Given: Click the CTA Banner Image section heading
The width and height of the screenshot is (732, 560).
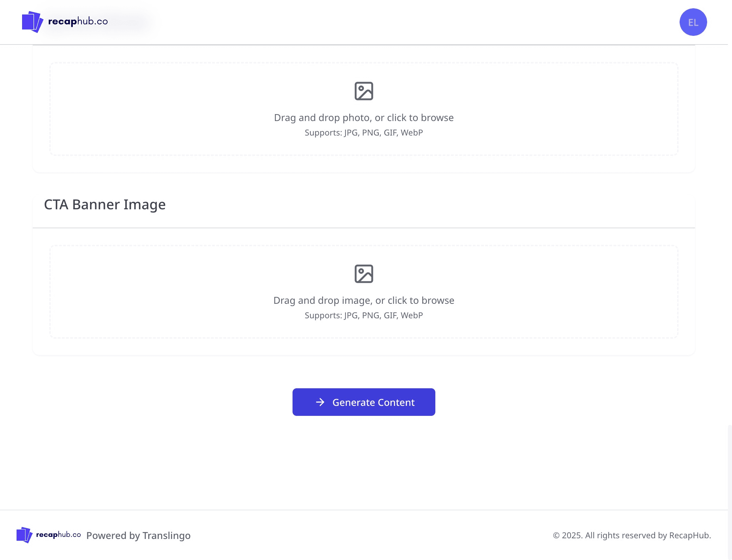Looking at the screenshot, I should [105, 204].
